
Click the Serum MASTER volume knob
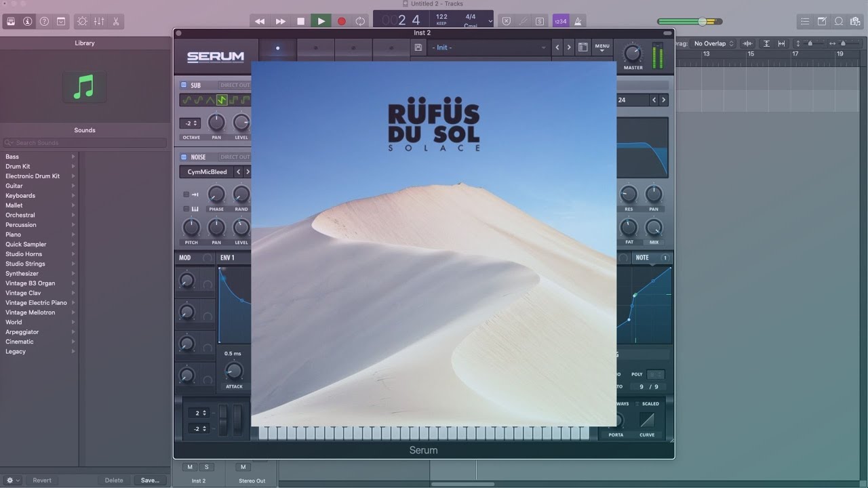(x=633, y=53)
